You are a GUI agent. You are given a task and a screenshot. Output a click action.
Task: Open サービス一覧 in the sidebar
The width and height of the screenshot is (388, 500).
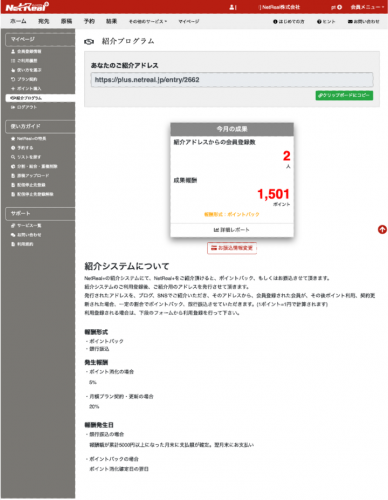(26, 226)
